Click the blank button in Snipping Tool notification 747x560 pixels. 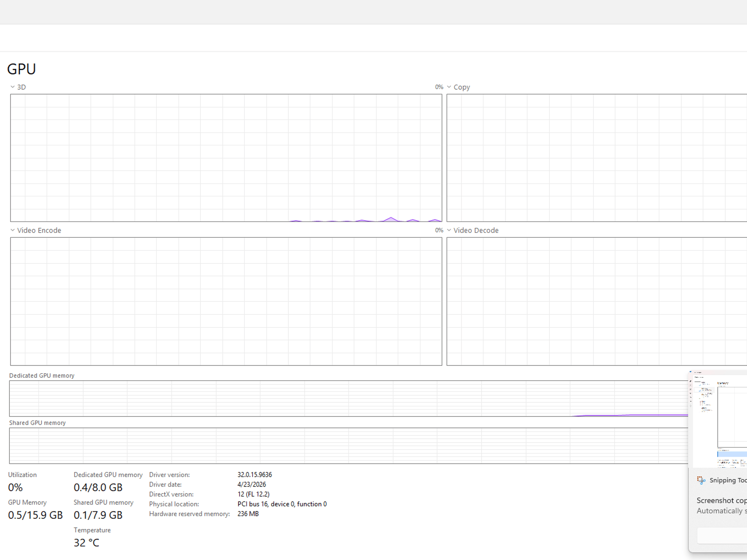pyautogui.click(x=722, y=536)
